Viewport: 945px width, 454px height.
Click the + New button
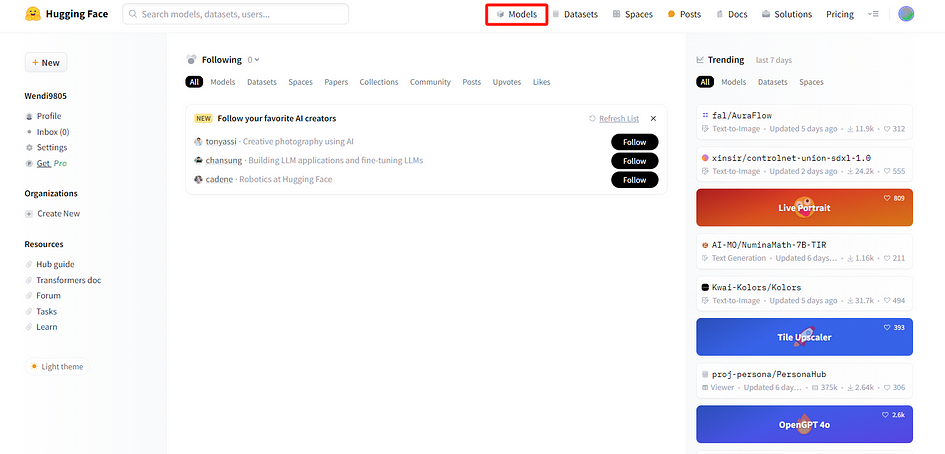point(46,63)
